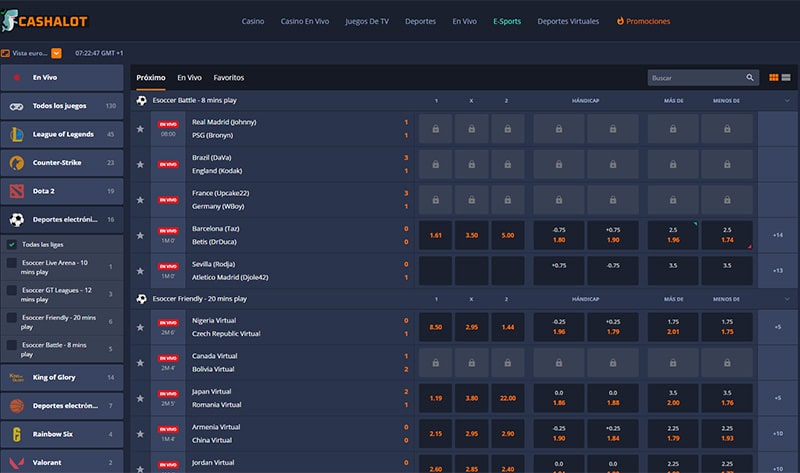This screenshot has width=800, height=473.
Task: Open the Deportes section
Action: [420, 21]
